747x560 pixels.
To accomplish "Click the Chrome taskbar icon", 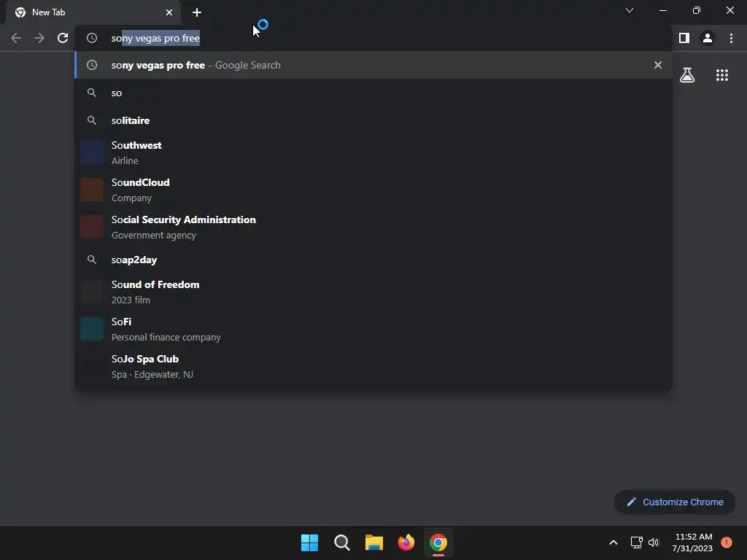I will pos(438,542).
